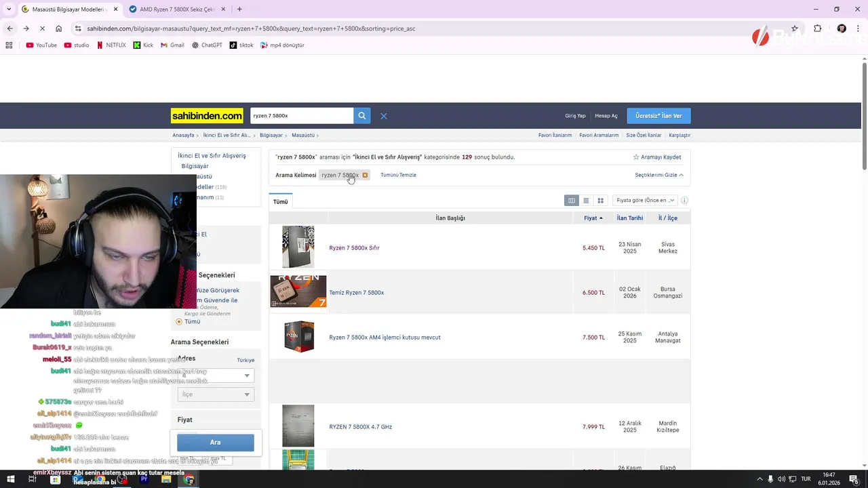
Task: Switch to classic table view icon
Action: click(x=572, y=201)
